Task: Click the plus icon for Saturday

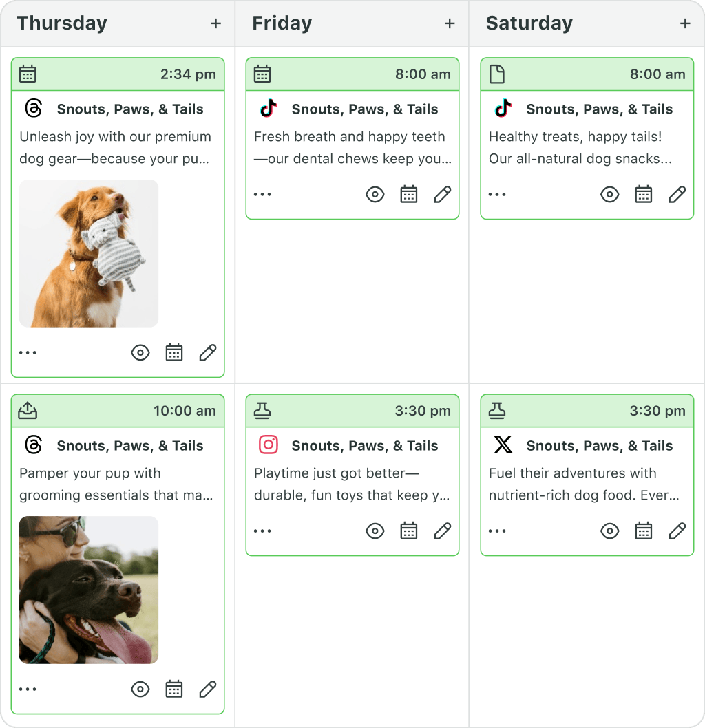Action: 685,23
